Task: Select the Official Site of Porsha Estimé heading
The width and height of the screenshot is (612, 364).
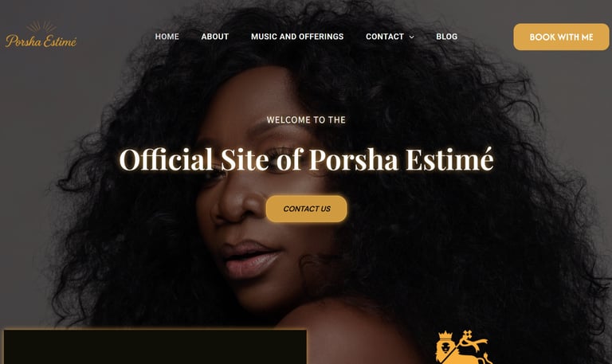Action: point(306,159)
